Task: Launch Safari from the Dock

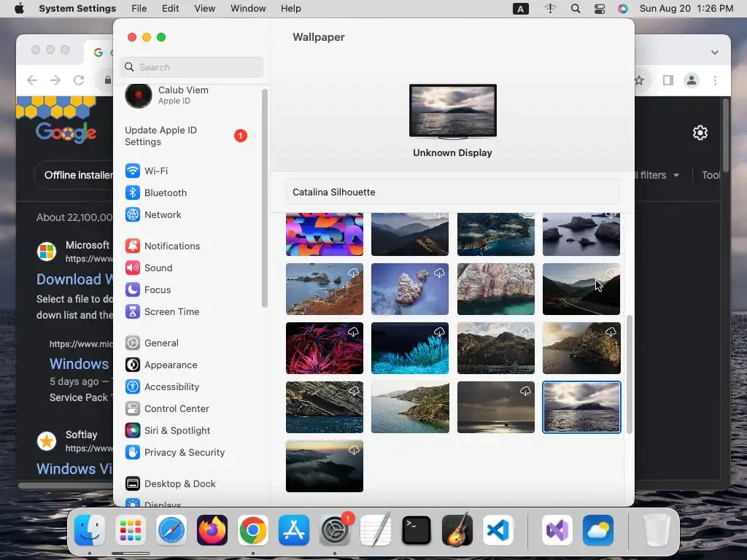Action: tap(171, 530)
